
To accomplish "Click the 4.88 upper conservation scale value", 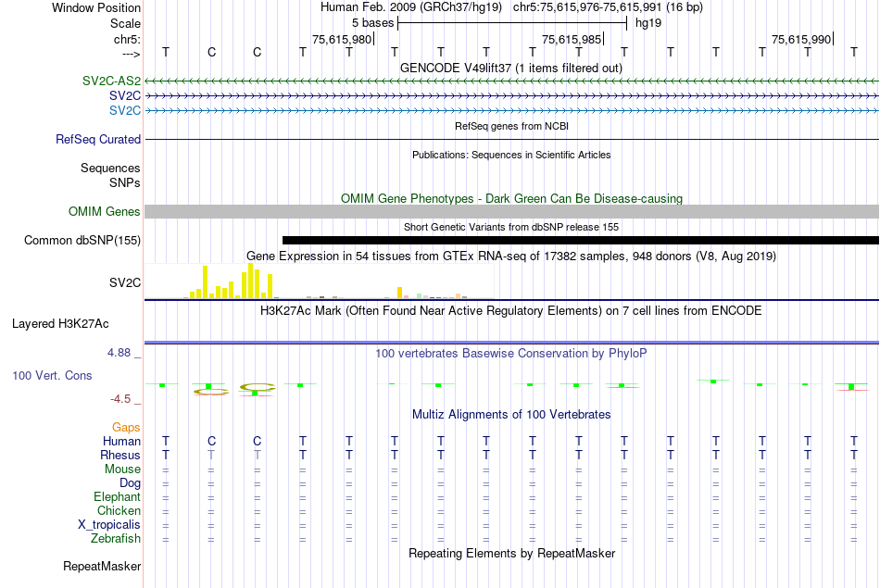I will [x=119, y=353].
